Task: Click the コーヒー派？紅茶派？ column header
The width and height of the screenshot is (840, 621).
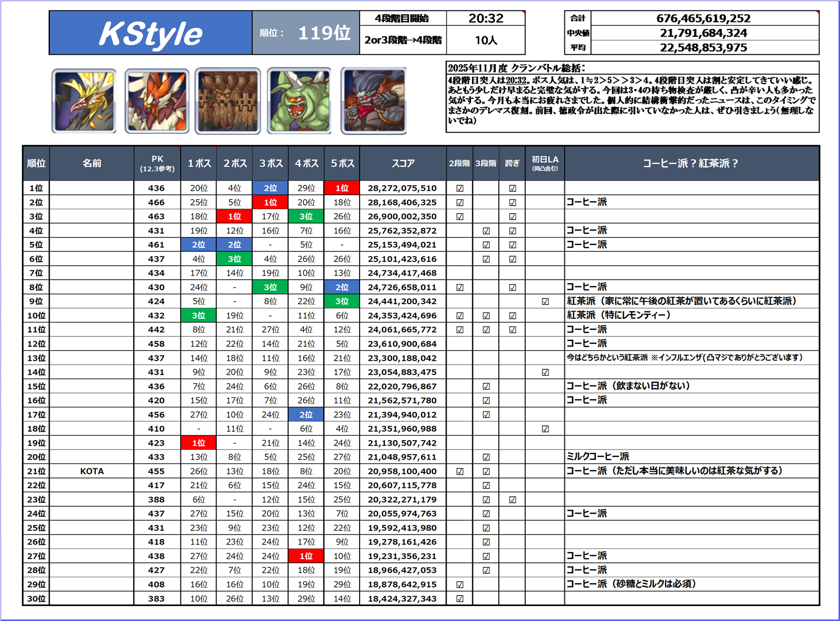Action: (691, 163)
